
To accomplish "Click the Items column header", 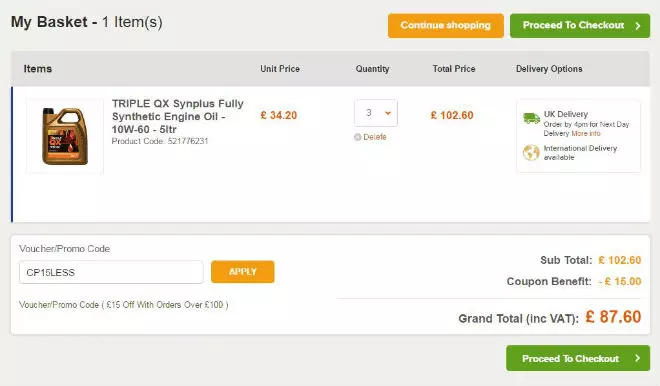I will coord(38,69).
